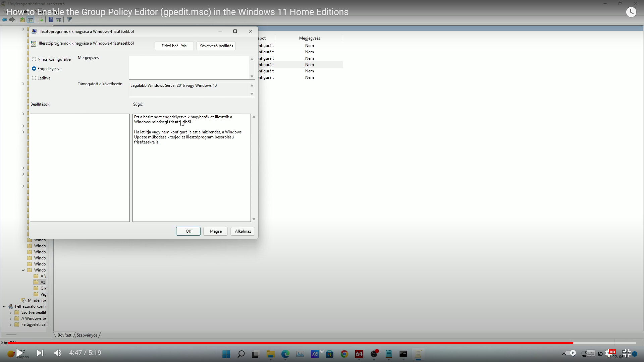Confirm with the OK button

tap(188, 231)
